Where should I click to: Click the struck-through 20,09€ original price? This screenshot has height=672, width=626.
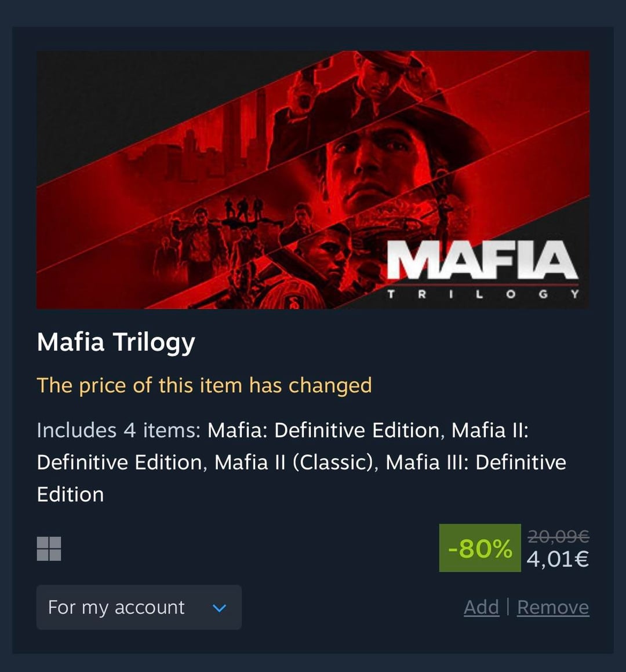click(558, 536)
